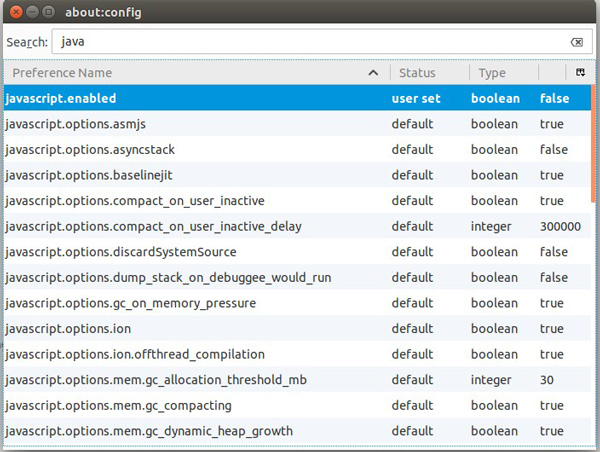The height and width of the screenshot is (452, 600).
Task: Clear the search field with the erase icon
Action: 577,42
